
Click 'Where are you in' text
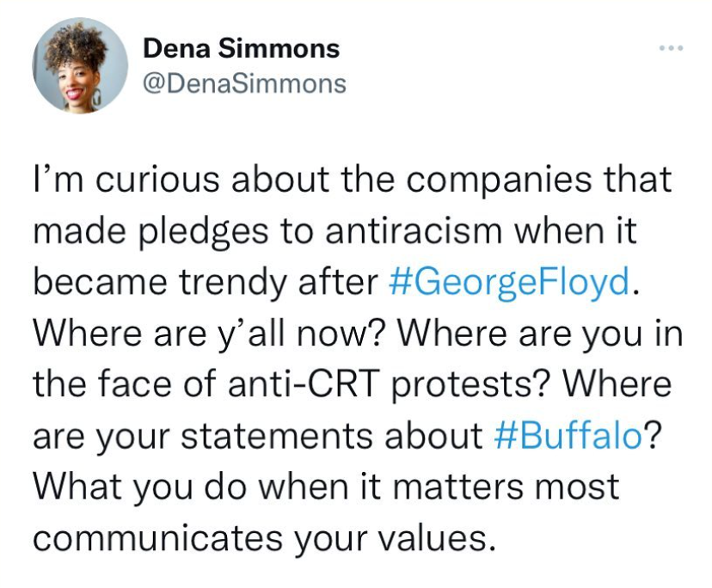click(x=540, y=334)
